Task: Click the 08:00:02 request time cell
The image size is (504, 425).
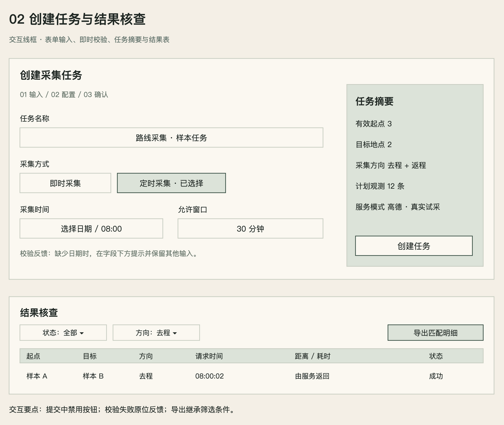Action: (x=209, y=376)
